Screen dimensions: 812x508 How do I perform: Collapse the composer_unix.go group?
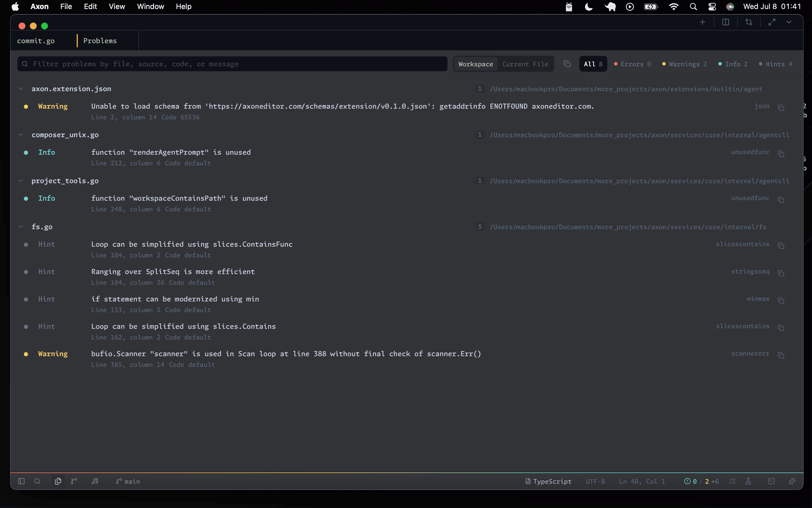coord(21,135)
